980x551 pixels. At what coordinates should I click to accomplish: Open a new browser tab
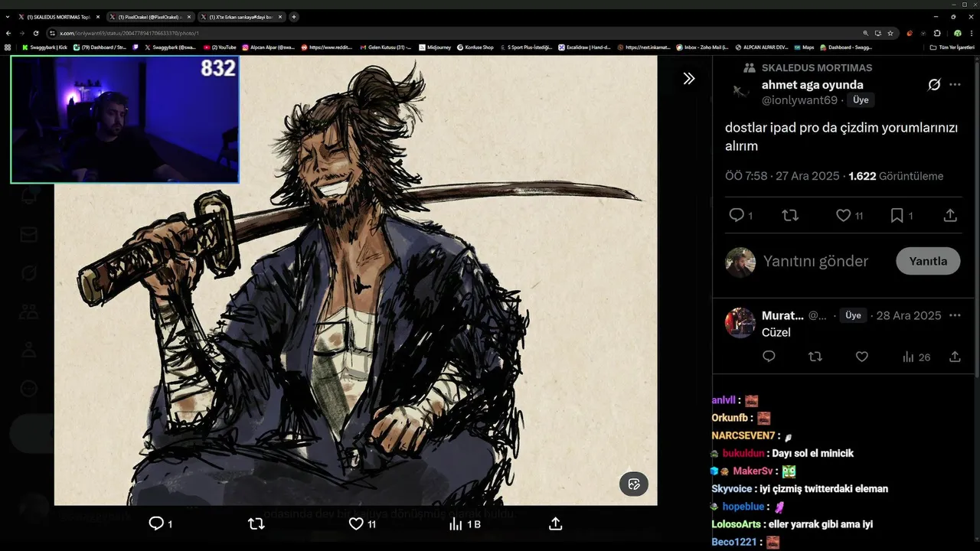coord(294,16)
